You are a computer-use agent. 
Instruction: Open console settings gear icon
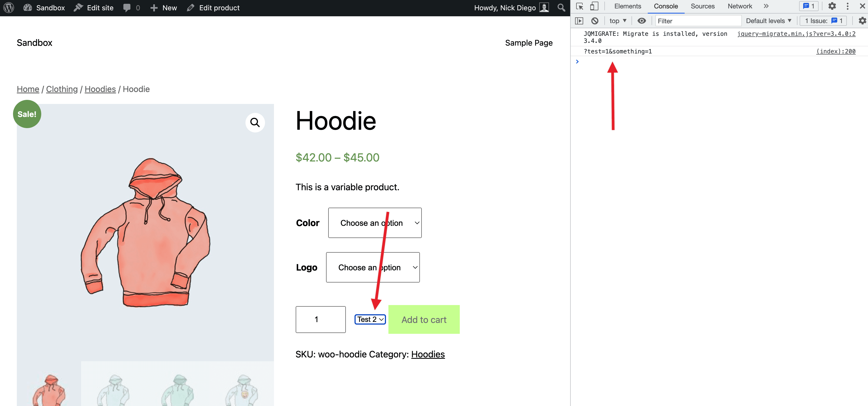coord(862,21)
